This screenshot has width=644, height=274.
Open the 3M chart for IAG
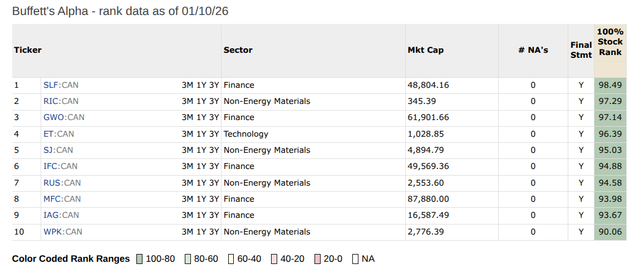click(188, 215)
